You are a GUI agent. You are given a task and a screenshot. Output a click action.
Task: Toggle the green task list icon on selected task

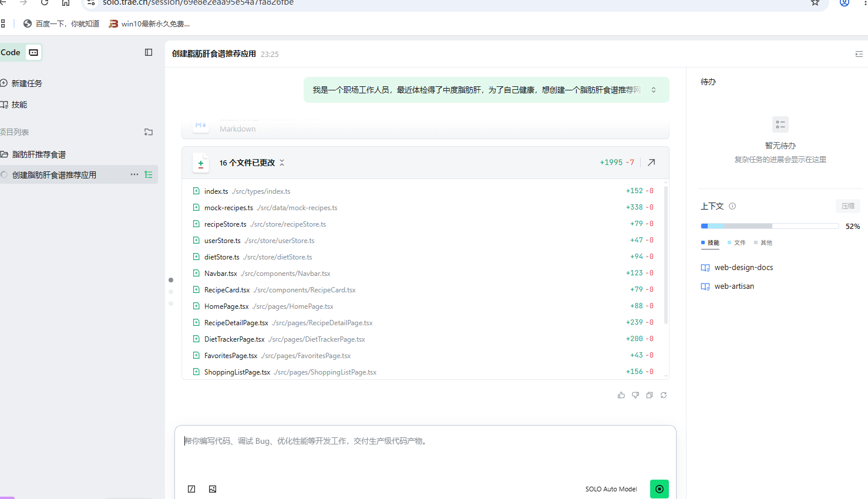tap(149, 175)
